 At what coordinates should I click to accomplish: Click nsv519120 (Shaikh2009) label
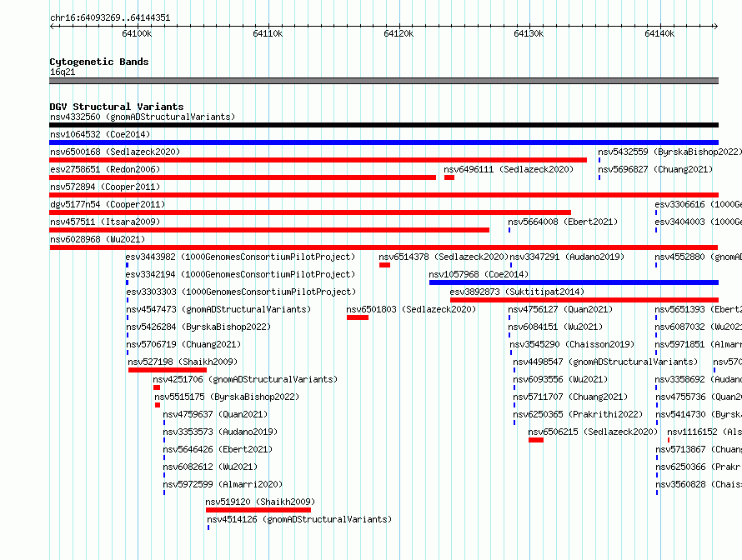point(260,502)
